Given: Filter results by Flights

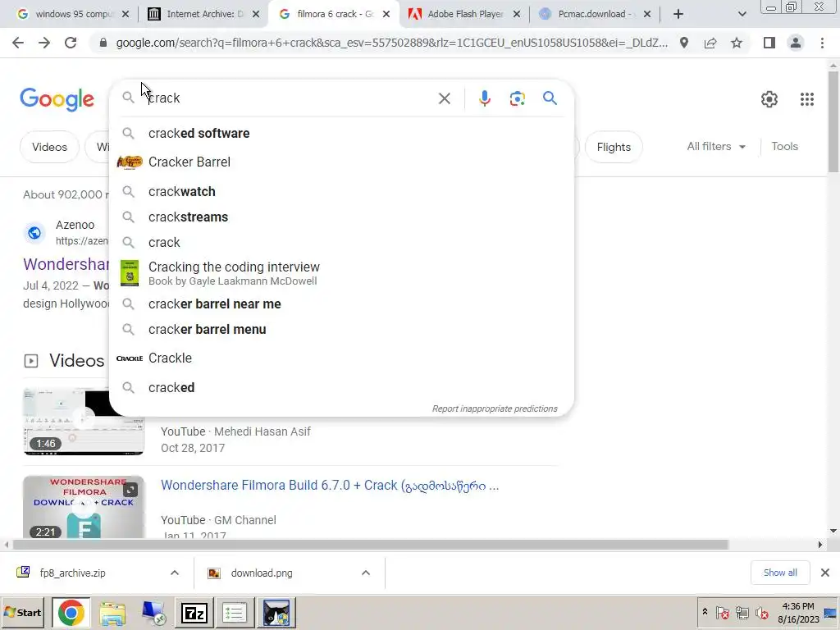Looking at the screenshot, I should pyautogui.click(x=614, y=147).
